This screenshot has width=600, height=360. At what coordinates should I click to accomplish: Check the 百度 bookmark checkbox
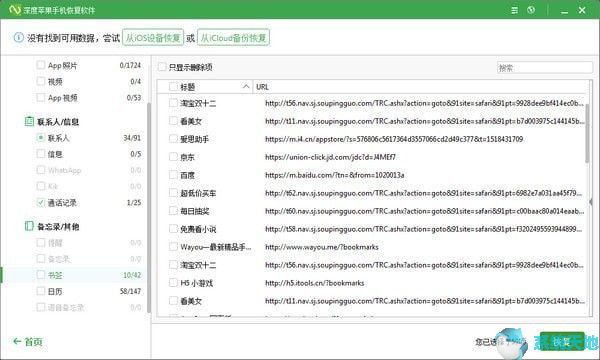pyautogui.click(x=173, y=175)
